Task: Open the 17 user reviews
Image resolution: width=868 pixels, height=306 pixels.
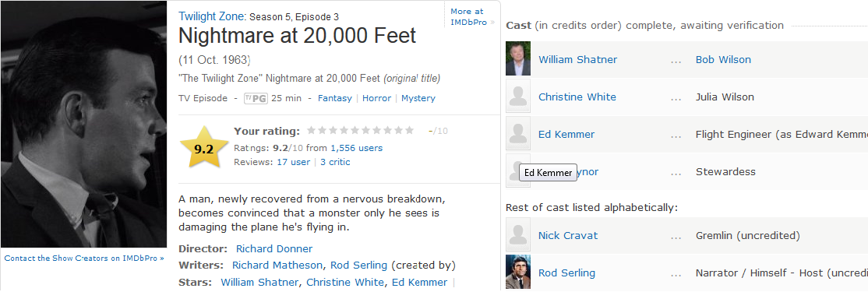Action: [x=294, y=162]
